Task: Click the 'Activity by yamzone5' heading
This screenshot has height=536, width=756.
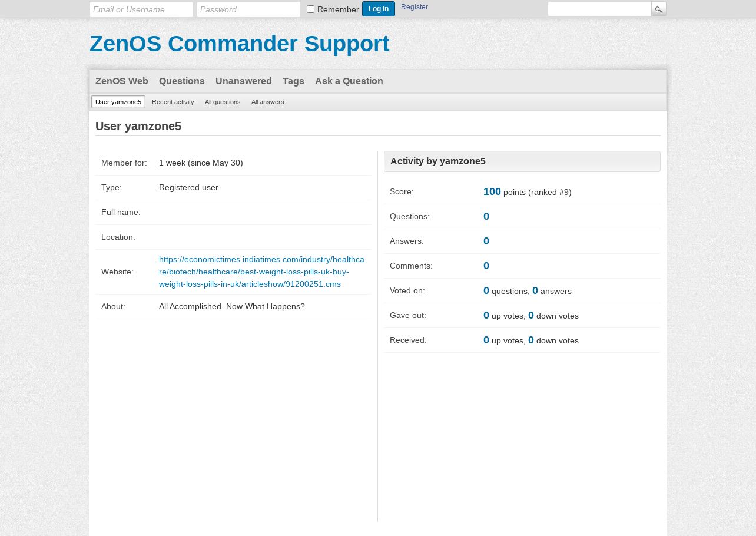Action: [x=438, y=161]
